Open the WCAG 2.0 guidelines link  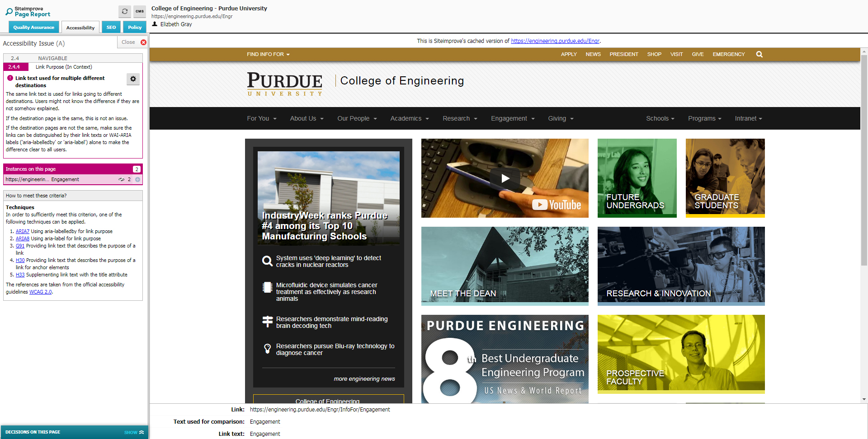[x=40, y=292]
